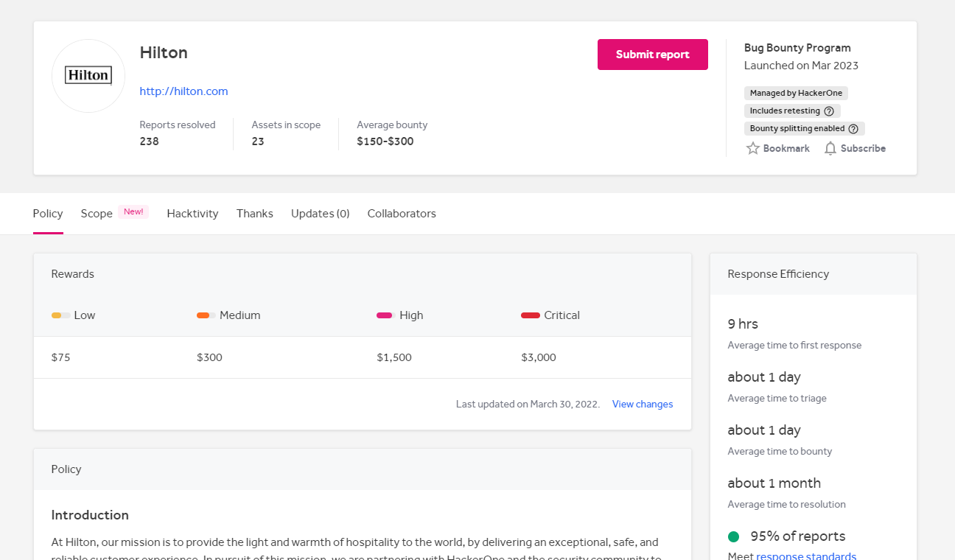Screen dimensions: 955x560
Task: Click the Hilton logo thumbnail
Action: tap(88, 76)
